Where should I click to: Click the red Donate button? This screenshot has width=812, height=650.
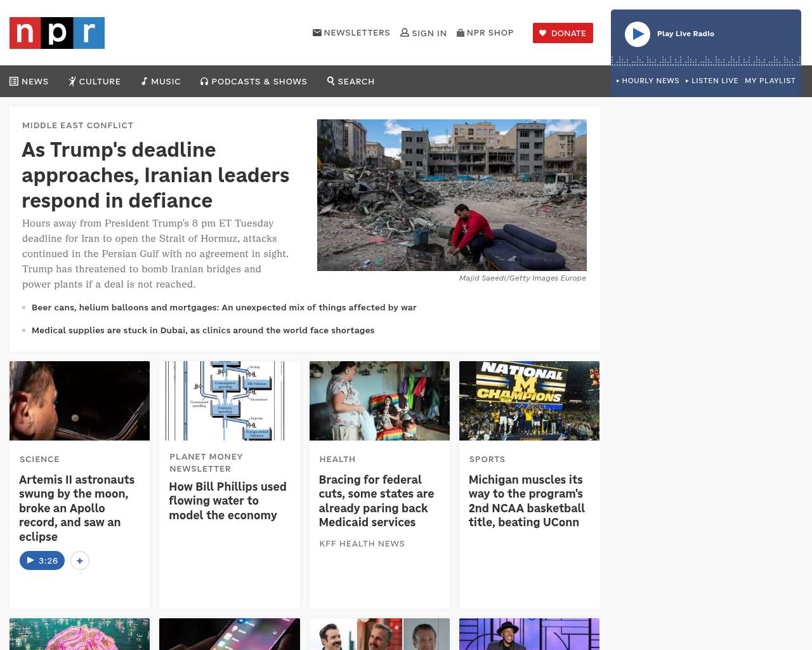tap(563, 33)
